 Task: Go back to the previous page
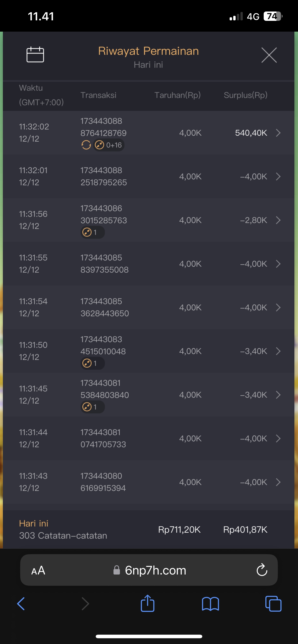(x=21, y=604)
